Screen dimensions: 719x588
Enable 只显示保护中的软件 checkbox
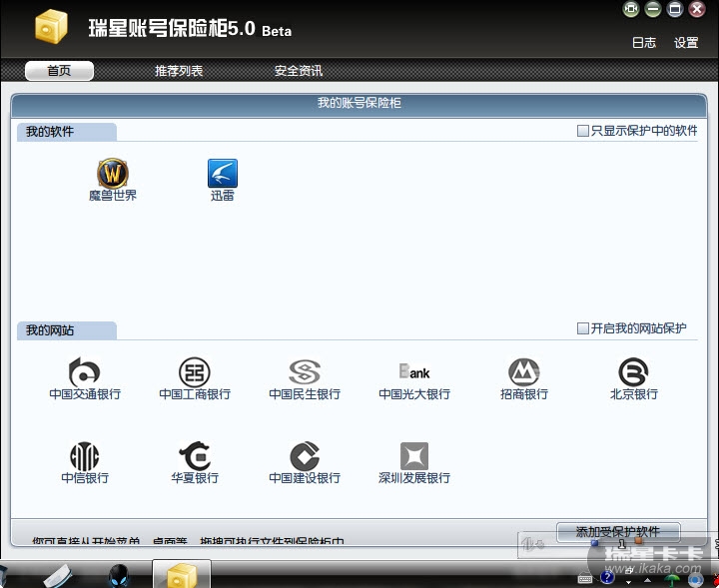point(583,131)
